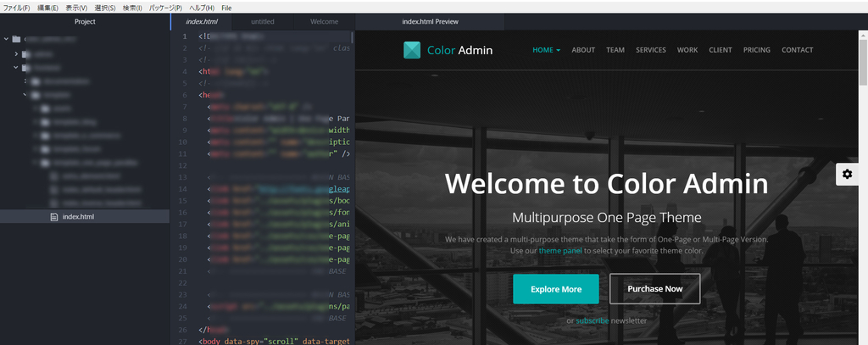Click the Color Admin brand text
Image resolution: width=868 pixels, height=345 pixels.
459,50
